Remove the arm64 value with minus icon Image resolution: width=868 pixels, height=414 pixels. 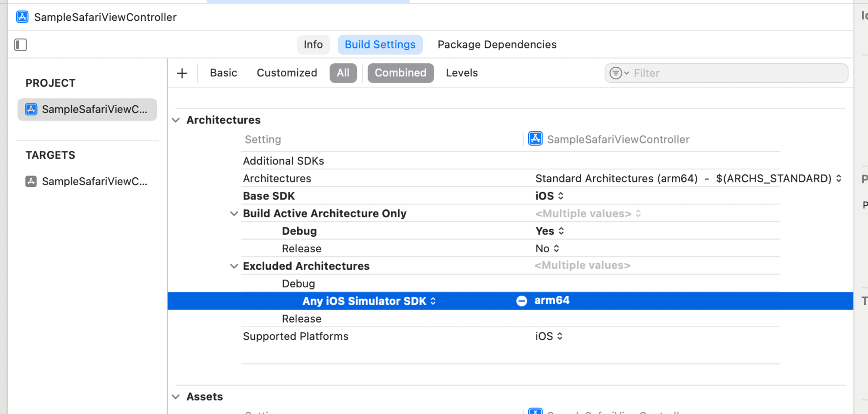pyautogui.click(x=522, y=301)
